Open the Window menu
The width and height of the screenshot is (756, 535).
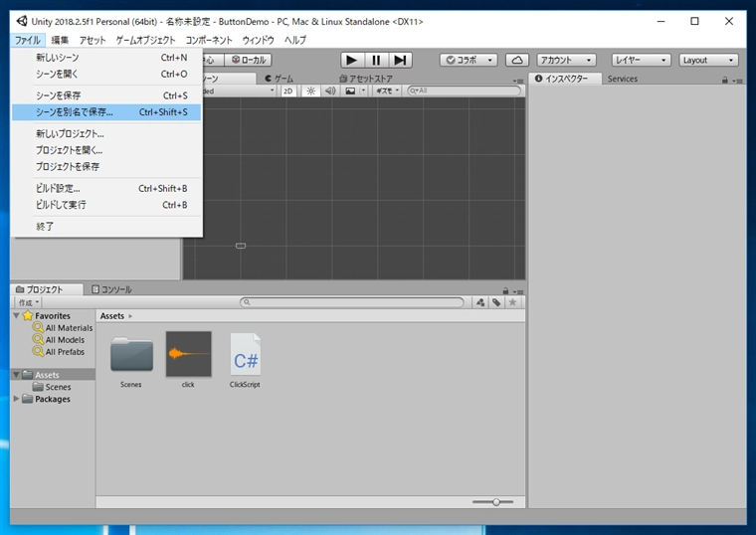click(x=258, y=40)
